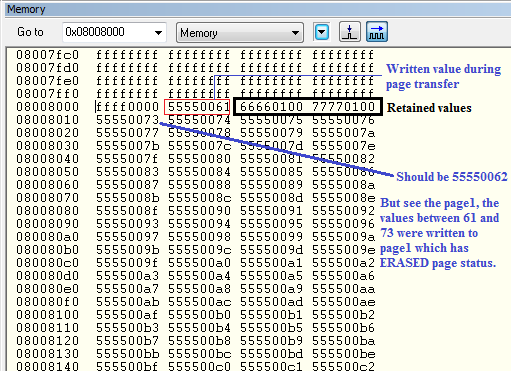Click the Go to field showing 0x08008000

[114, 32]
